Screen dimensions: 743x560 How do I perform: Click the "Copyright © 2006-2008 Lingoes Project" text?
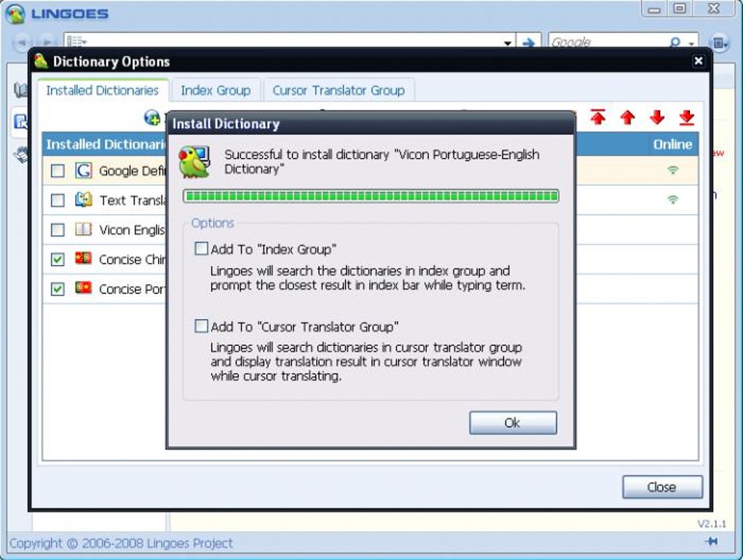coord(121,543)
